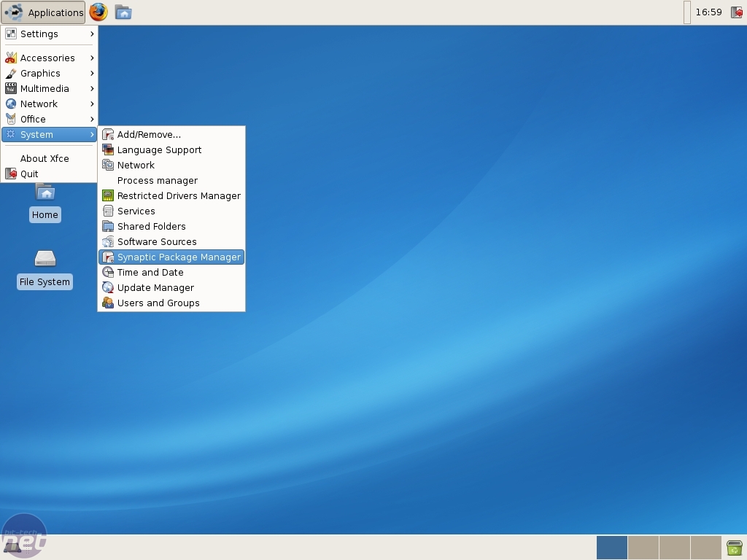Click the Settings icon in the menu
This screenshot has height=560, width=747.
pyautogui.click(x=10, y=34)
